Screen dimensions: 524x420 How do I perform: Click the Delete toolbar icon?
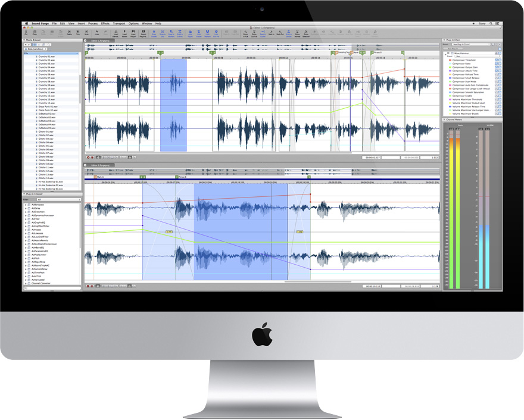[x=69, y=33]
